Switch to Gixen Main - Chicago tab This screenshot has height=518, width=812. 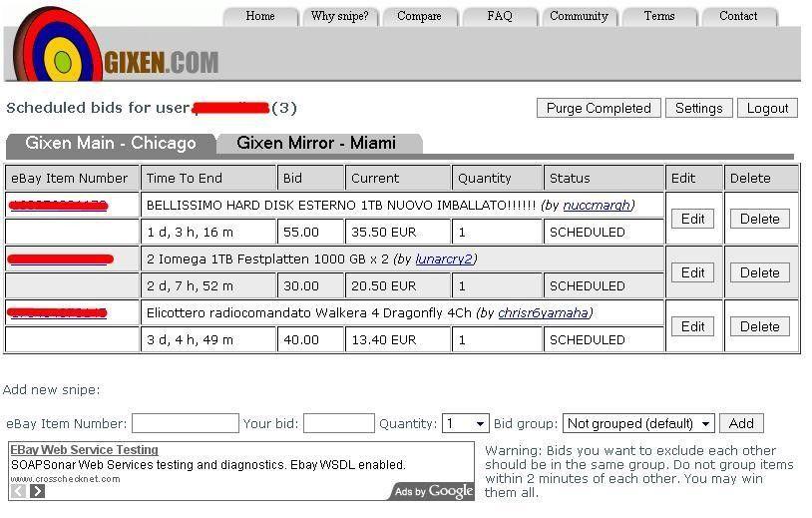(x=111, y=143)
